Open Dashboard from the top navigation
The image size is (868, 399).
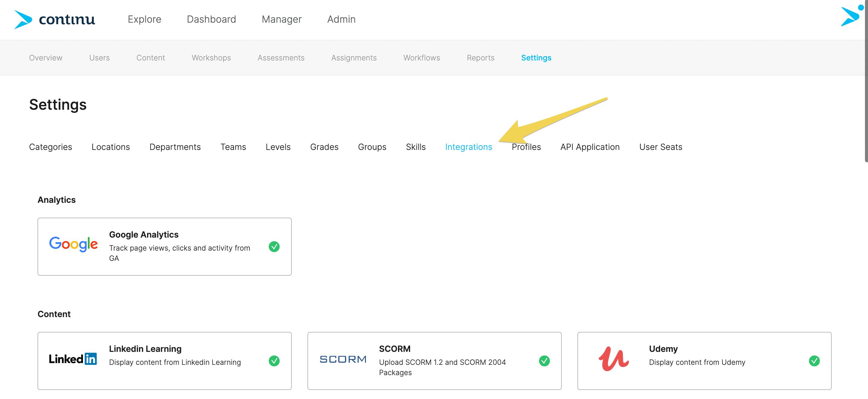click(x=211, y=20)
